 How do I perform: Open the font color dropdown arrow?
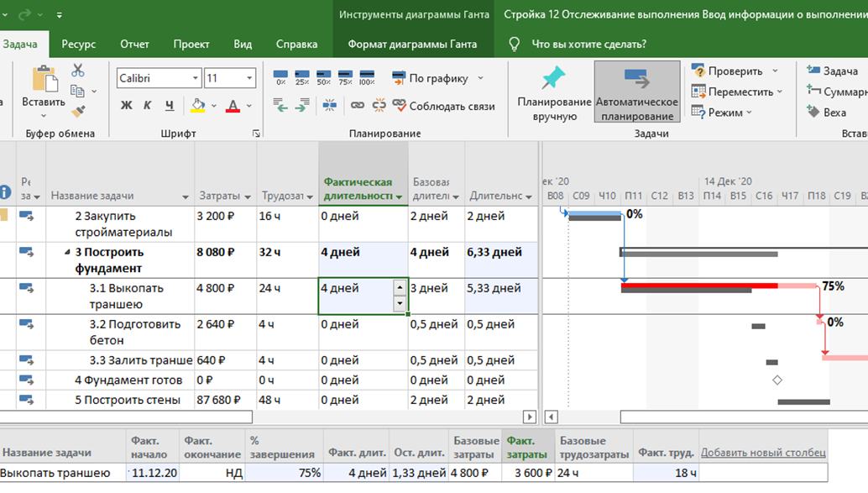point(249,106)
